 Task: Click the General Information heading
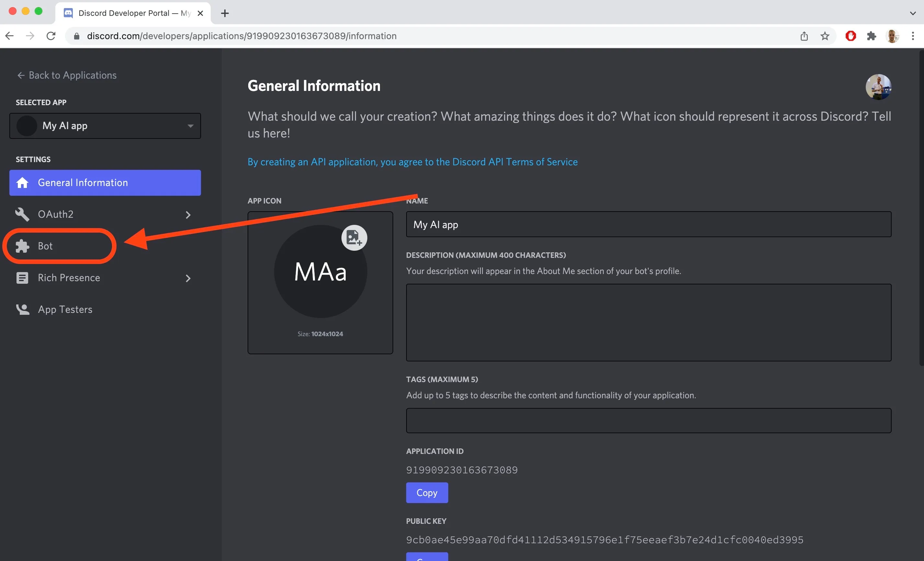(314, 86)
